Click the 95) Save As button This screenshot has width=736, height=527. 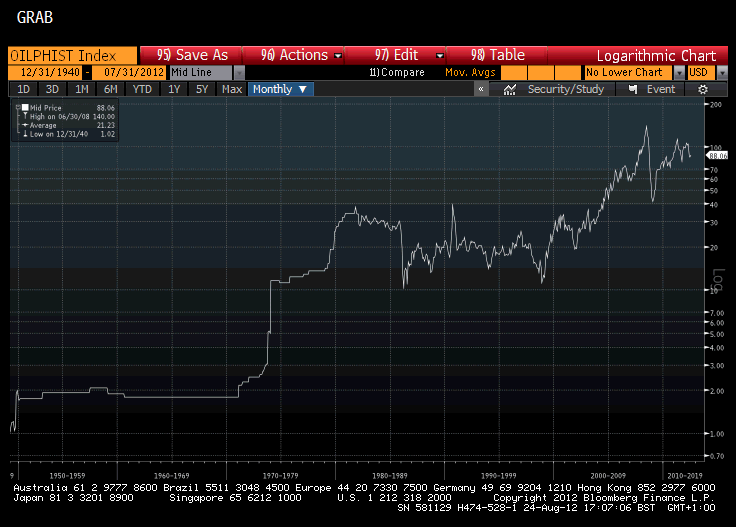pos(192,55)
